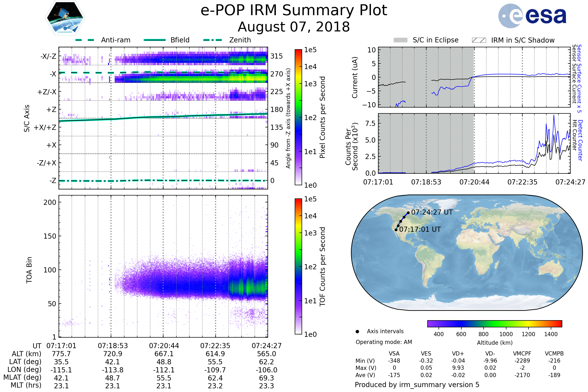Click the ESA logo
588x392 pixels.
(x=532, y=16)
